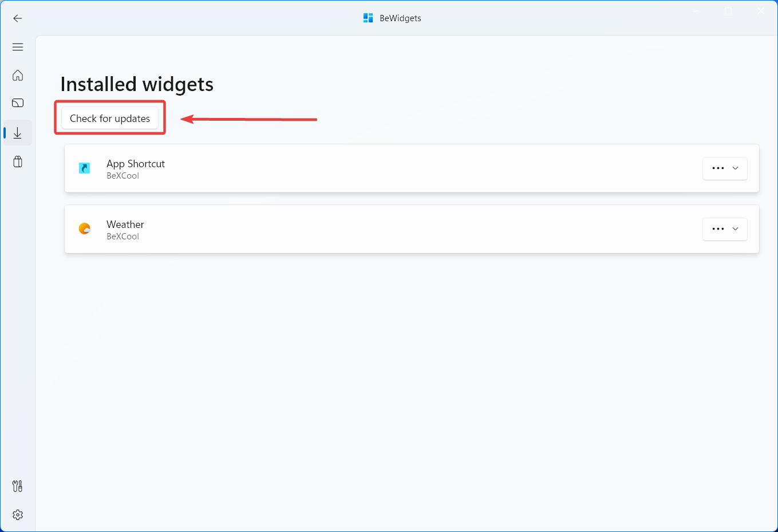
Task: Open the ellipsis menu on App Shortcut
Action: [x=718, y=168]
